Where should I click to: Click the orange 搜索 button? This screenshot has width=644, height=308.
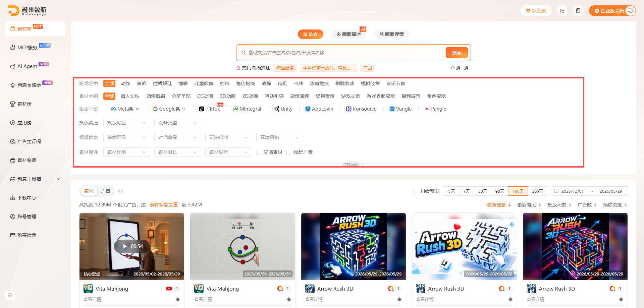click(x=457, y=53)
